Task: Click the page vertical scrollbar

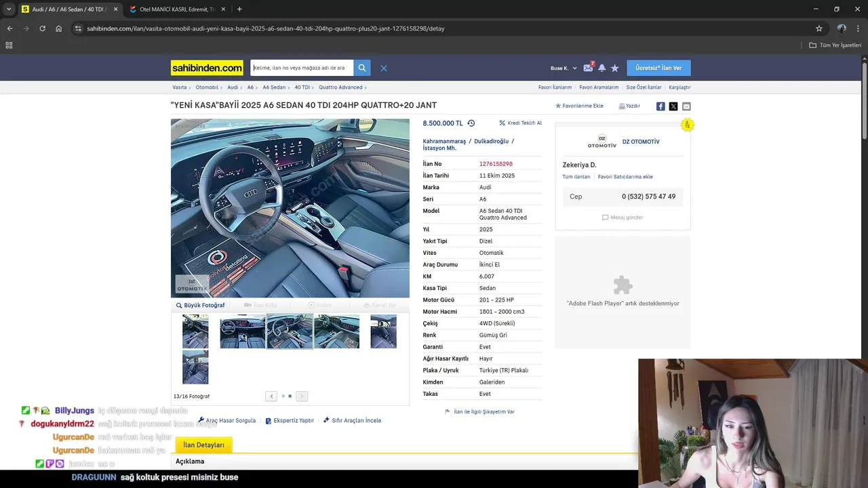Action: click(865, 102)
